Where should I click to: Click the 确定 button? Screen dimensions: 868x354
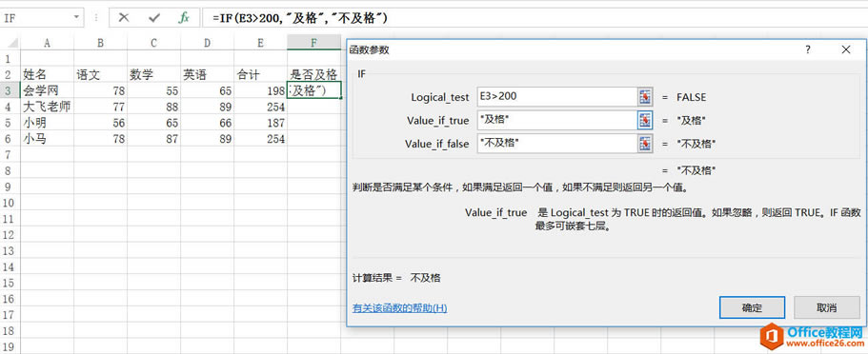753,307
